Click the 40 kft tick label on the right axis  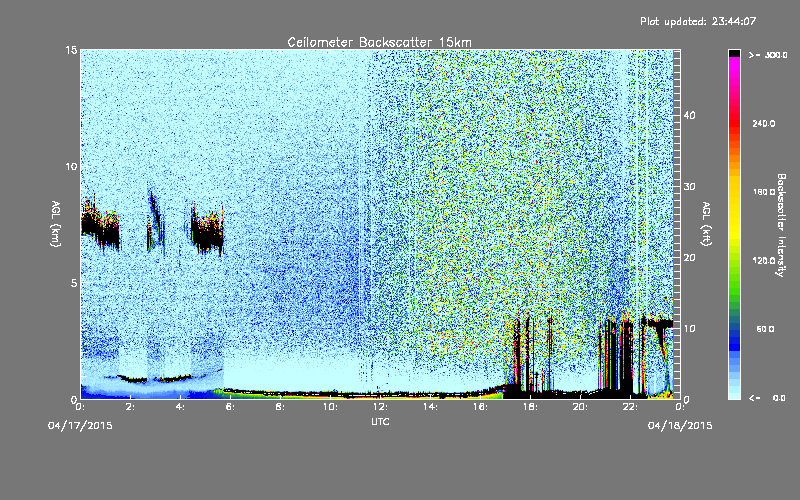tap(689, 115)
